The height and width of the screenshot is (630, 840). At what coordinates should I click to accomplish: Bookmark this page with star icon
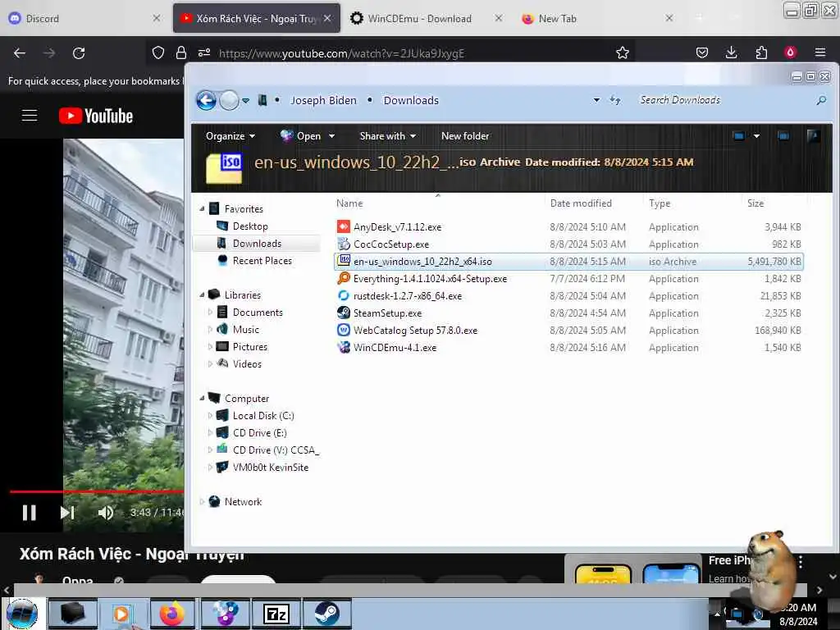pos(623,52)
